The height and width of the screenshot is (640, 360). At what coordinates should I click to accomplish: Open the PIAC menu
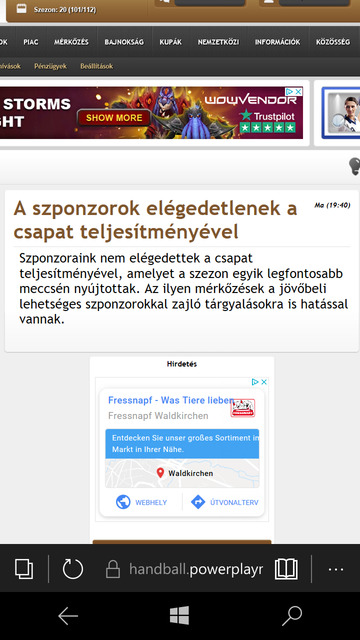coord(31,42)
